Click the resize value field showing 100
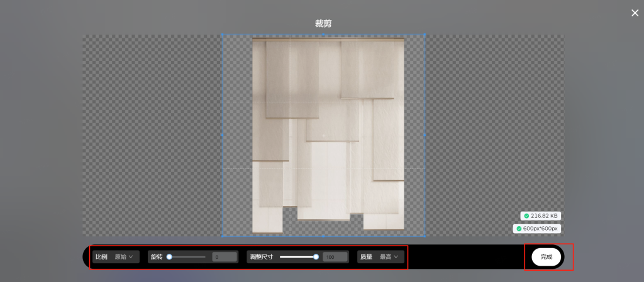644x282 pixels. click(335, 257)
